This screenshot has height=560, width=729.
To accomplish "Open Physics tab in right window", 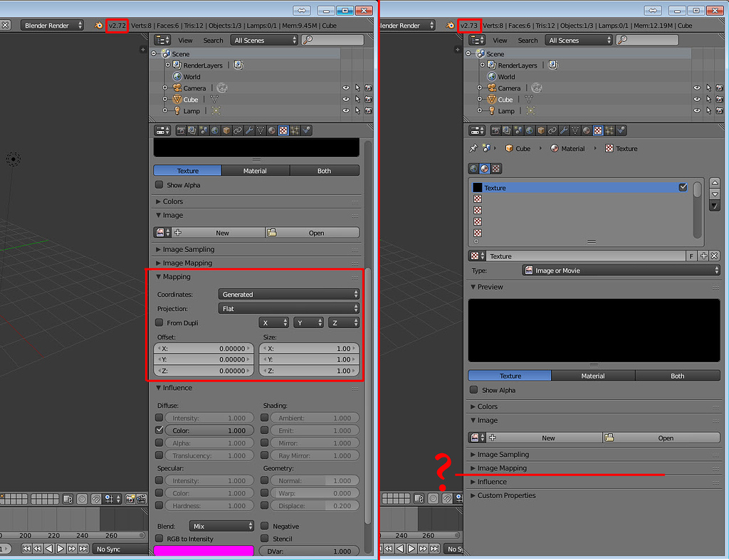I will click(x=621, y=131).
